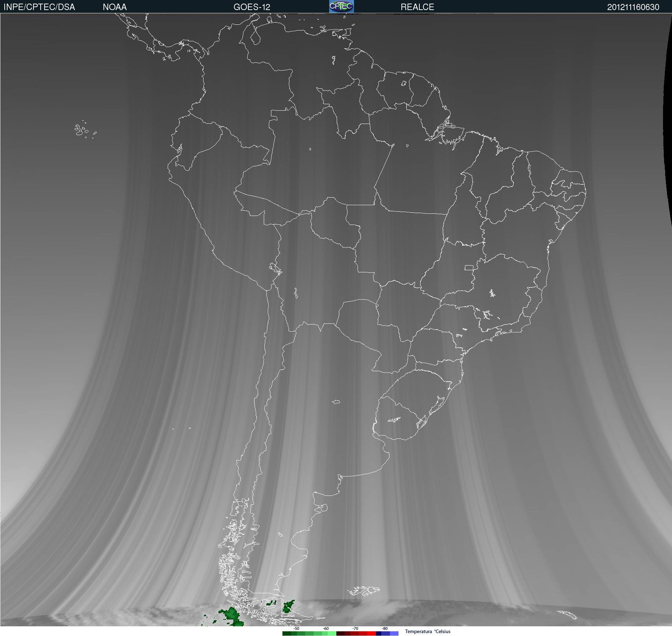Click the REALCE header text
Image resolution: width=672 pixels, height=636 pixels.
[417, 7]
